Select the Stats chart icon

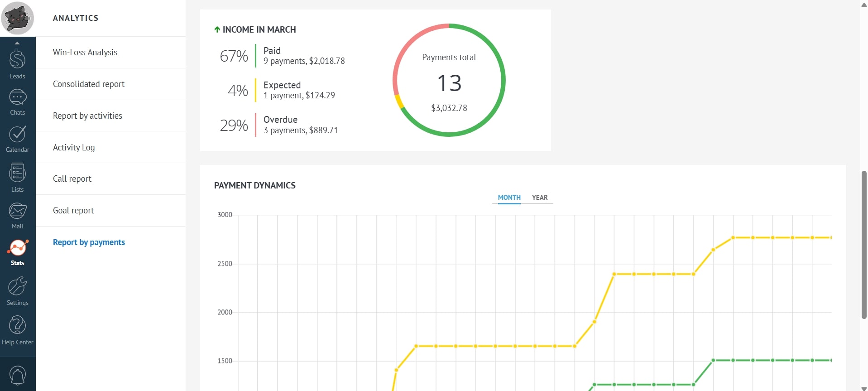point(17,248)
